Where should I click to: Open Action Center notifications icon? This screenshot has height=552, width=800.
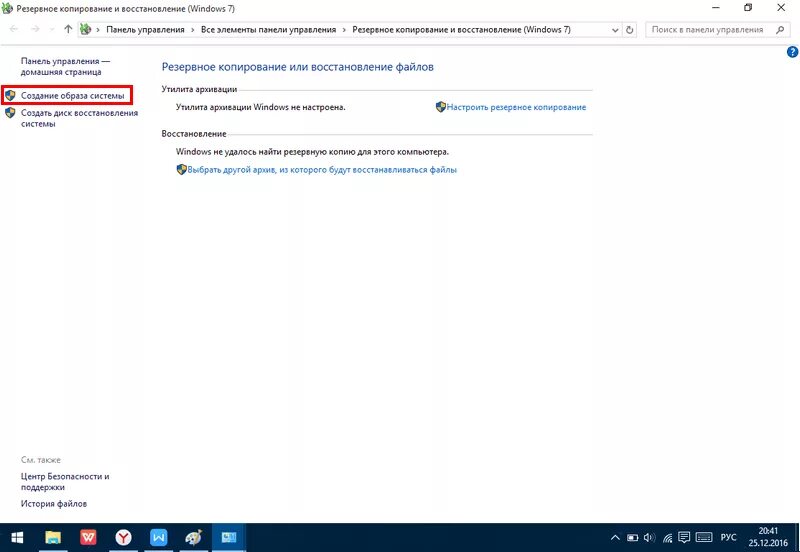[684, 537]
